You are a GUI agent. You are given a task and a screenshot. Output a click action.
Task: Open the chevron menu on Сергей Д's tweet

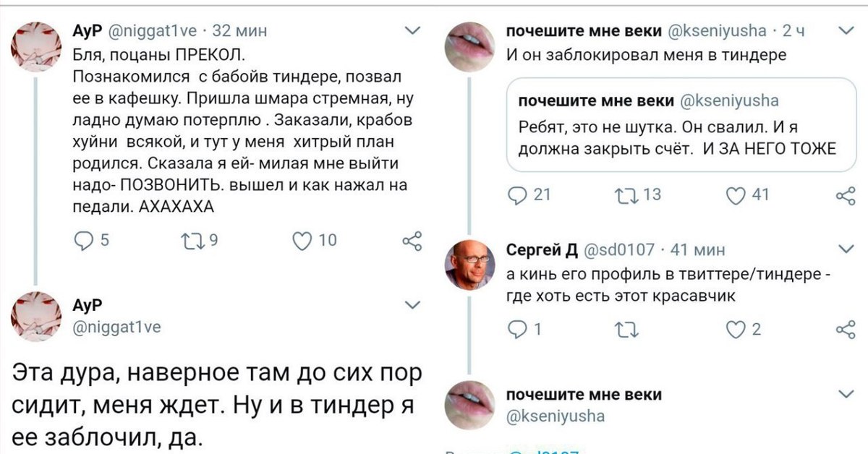click(843, 250)
